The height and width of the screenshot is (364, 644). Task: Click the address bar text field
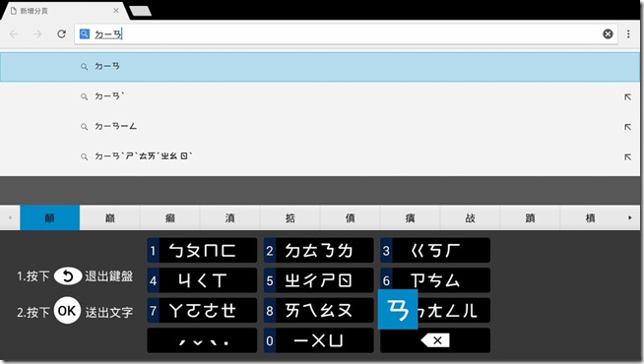[346, 34]
